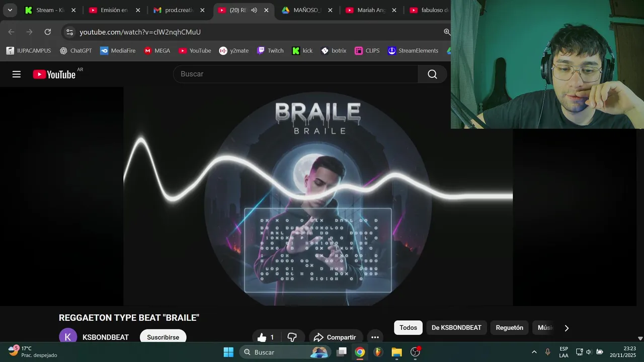Screen dimensions: 644x362
Task: Show more chips with the right chevron
Action: click(567, 328)
